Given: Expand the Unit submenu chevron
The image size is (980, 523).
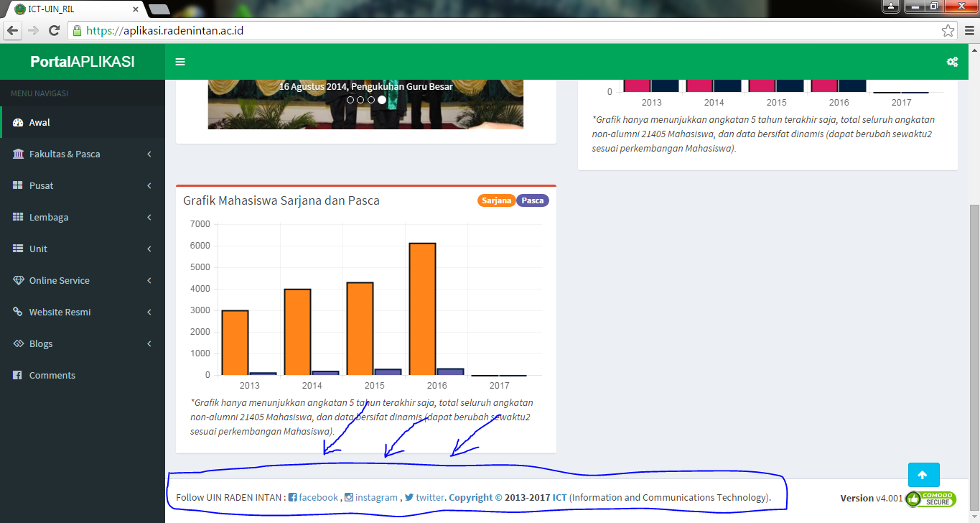Looking at the screenshot, I should [x=149, y=249].
